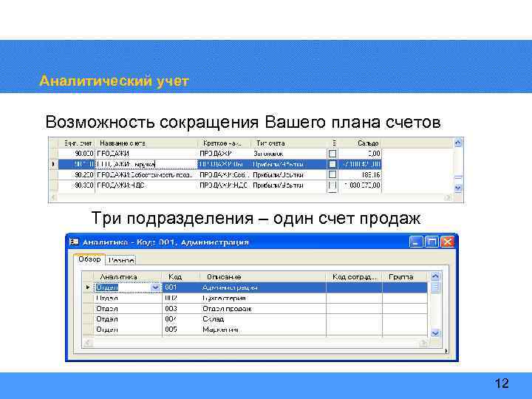Click the Тип счета column header

tap(289, 143)
